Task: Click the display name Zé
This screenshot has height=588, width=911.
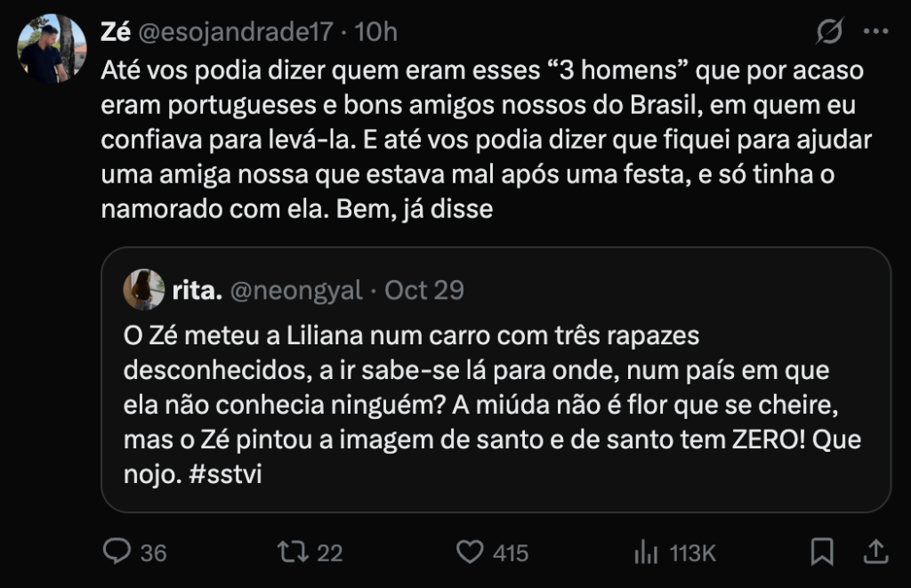Action: [x=116, y=33]
